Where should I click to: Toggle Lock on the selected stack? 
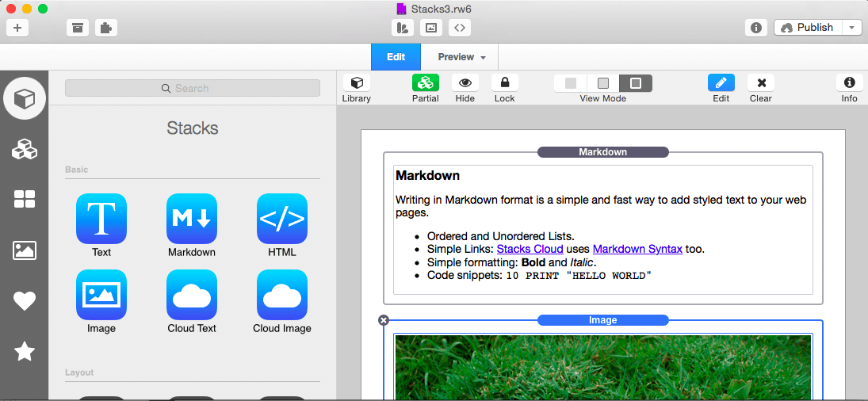(504, 82)
